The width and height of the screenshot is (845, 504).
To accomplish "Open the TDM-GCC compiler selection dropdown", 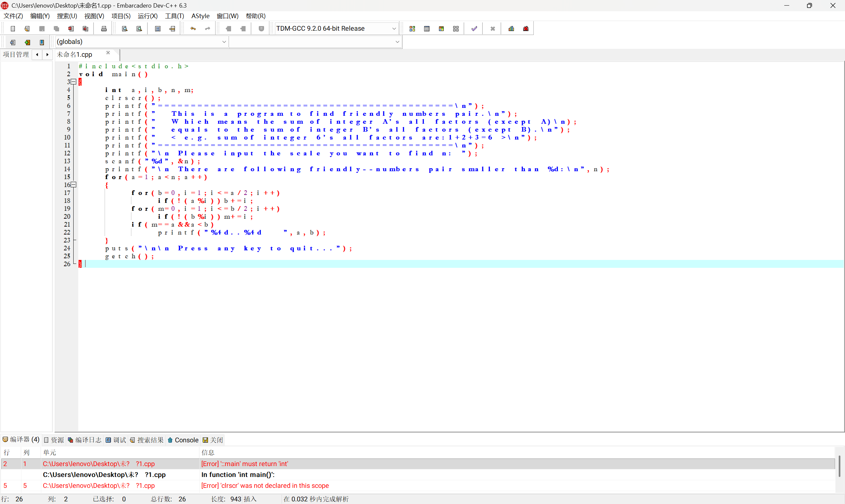I will point(394,29).
